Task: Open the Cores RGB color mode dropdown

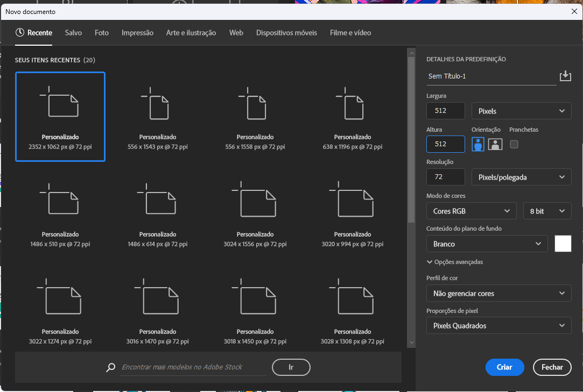Action: pyautogui.click(x=471, y=211)
